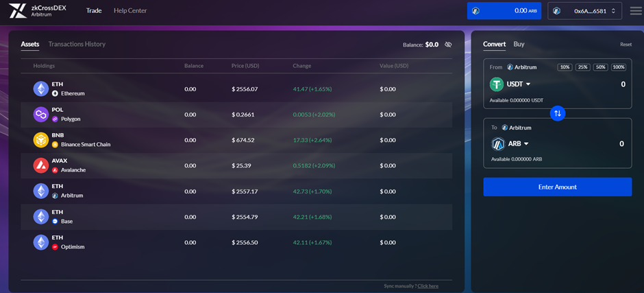
Task: Expand the wallet address 0x6A...6581 selector
Action: 585,11
